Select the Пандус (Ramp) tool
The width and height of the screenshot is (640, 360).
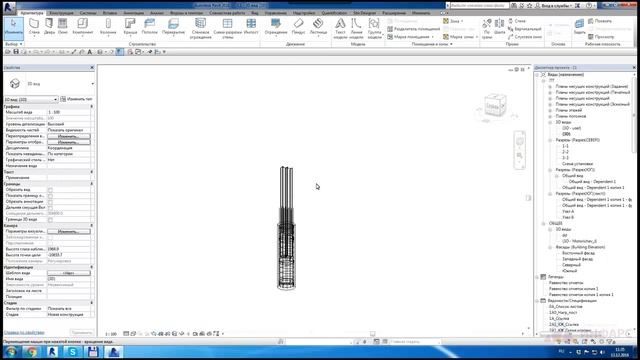click(298, 26)
